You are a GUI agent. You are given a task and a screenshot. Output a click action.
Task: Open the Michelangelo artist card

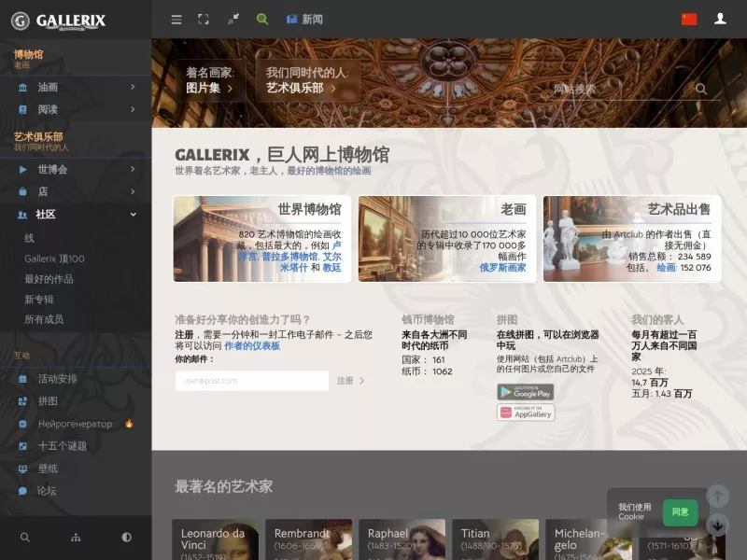(x=589, y=539)
